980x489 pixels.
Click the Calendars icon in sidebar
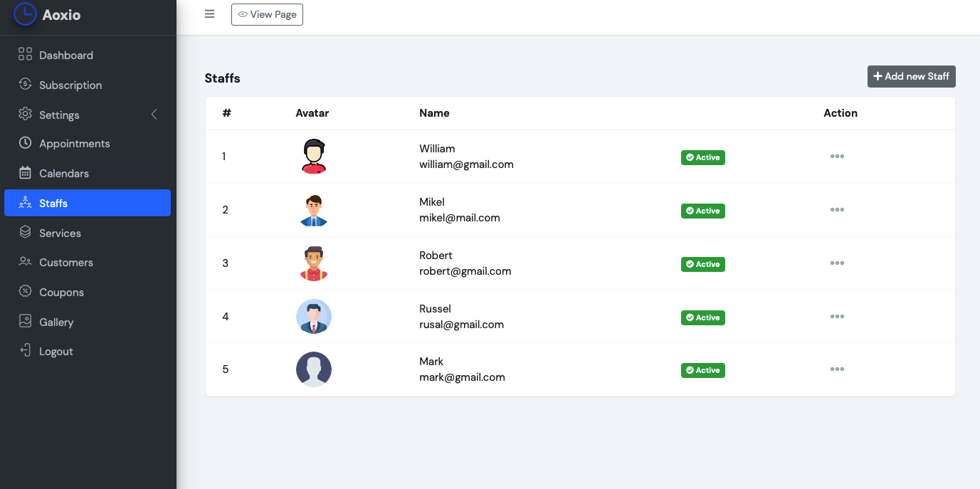point(25,173)
